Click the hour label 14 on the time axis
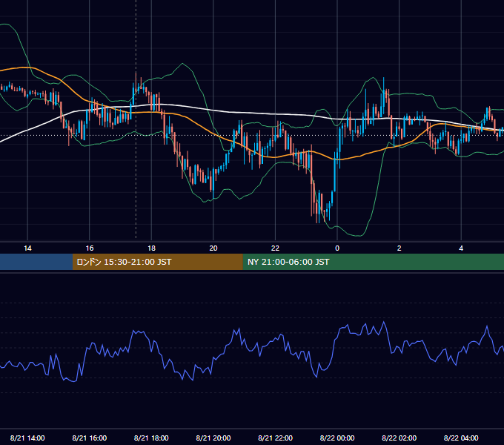The width and height of the screenshot is (504, 445). coord(27,248)
